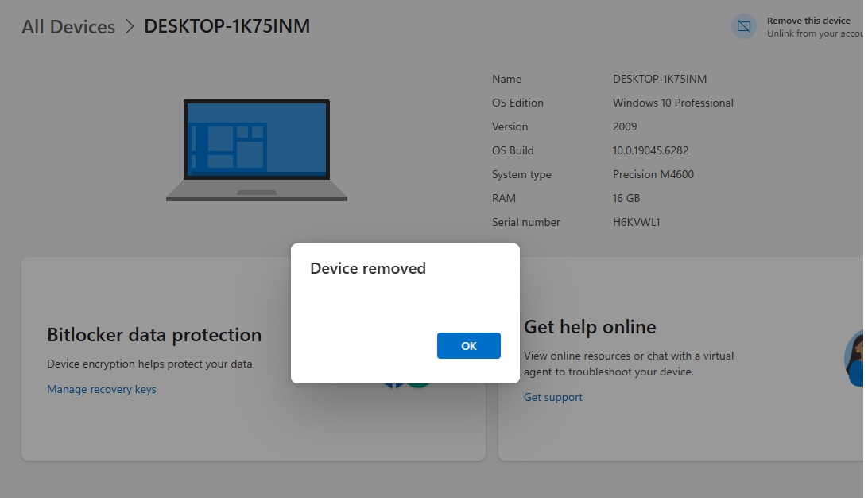Click the Unlink from your account subtitle
This screenshot has width=868, height=498.
[814, 33]
